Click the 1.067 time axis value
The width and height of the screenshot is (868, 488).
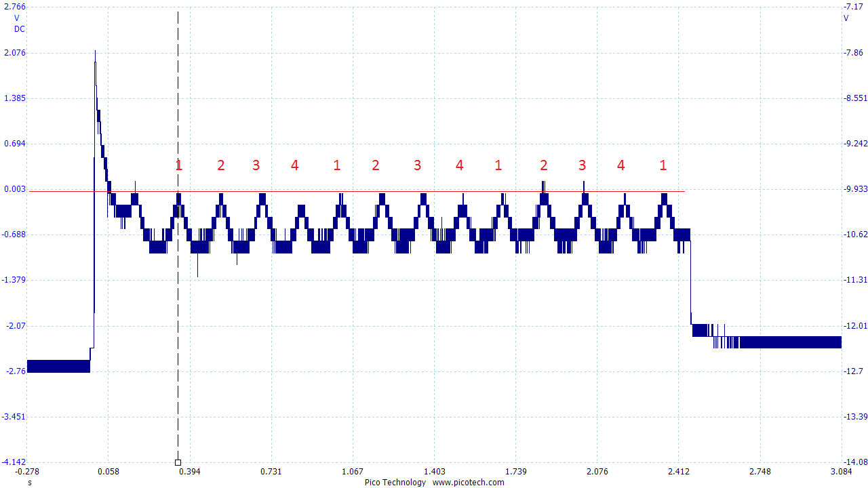353,472
